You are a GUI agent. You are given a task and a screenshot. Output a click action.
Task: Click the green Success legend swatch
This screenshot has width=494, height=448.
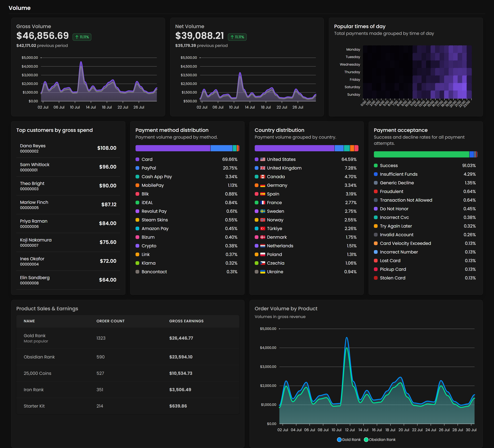[376, 165]
